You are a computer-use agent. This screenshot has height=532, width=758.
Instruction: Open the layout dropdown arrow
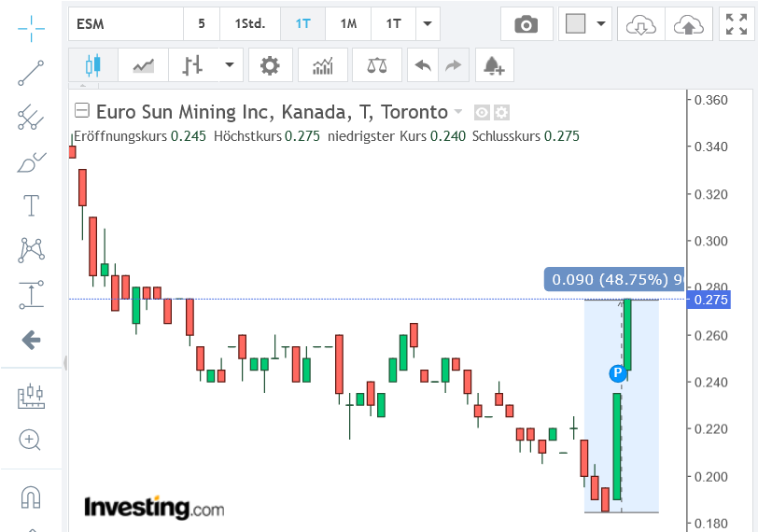pyautogui.click(x=601, y=23)
